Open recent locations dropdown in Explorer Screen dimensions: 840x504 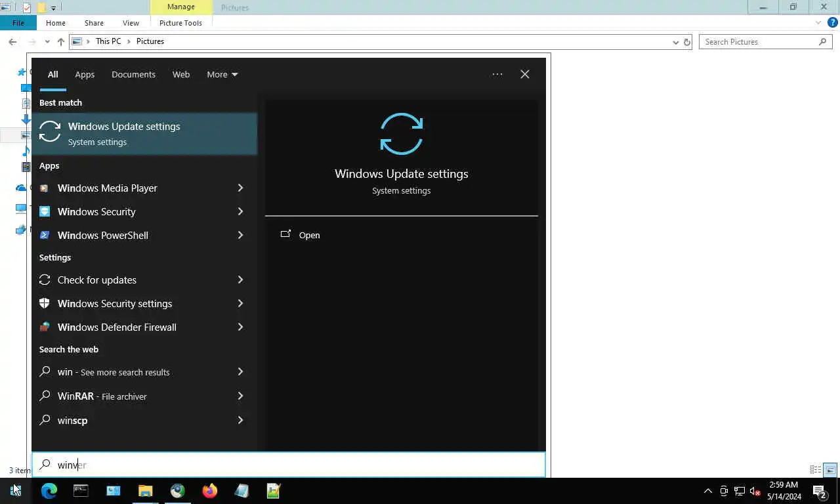coord(47,42)
